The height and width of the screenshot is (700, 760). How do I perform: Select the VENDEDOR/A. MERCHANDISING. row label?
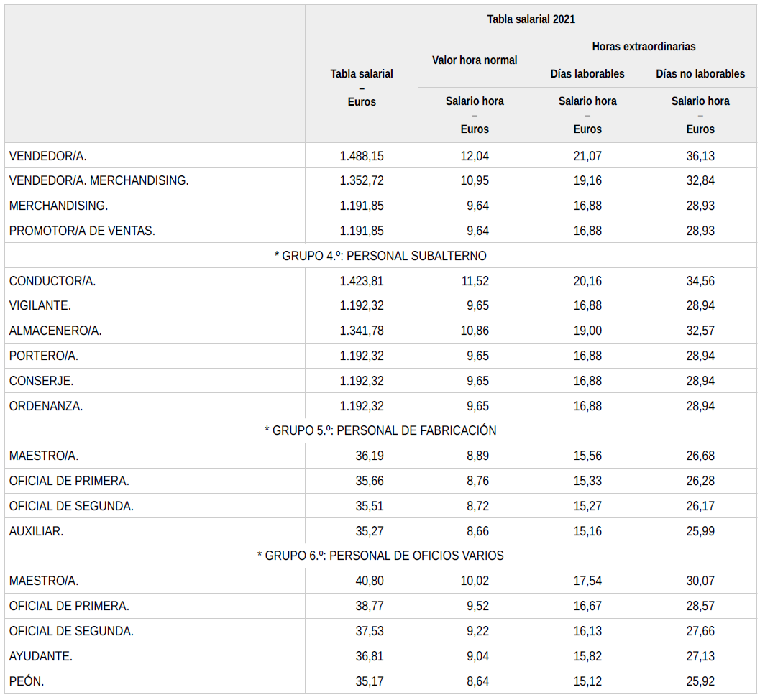click(x=99, y=180)
